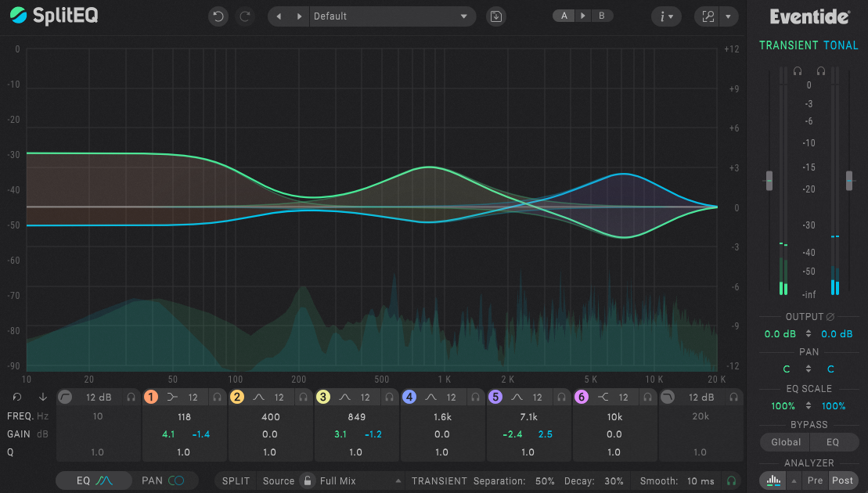This screenshot has width=868, height=493.
Task: Select band 1 frequency value 118
Action: point(185,416)
